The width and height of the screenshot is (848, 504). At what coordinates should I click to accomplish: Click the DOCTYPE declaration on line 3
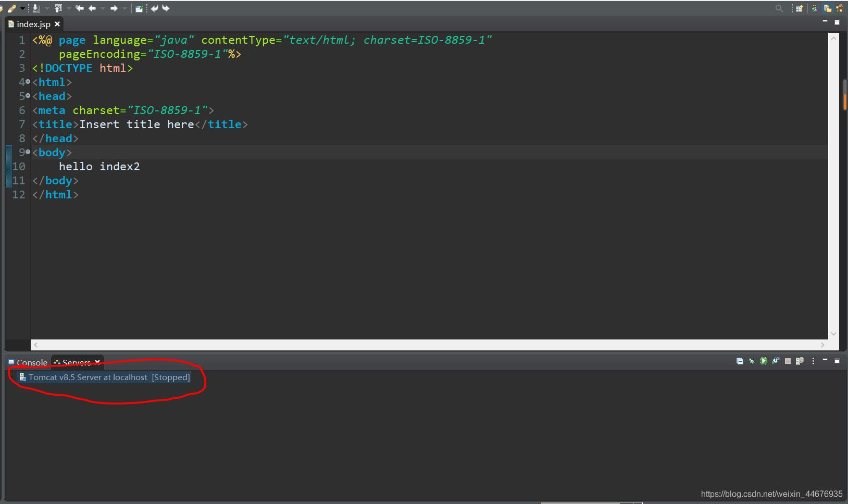tap(82, 68)
